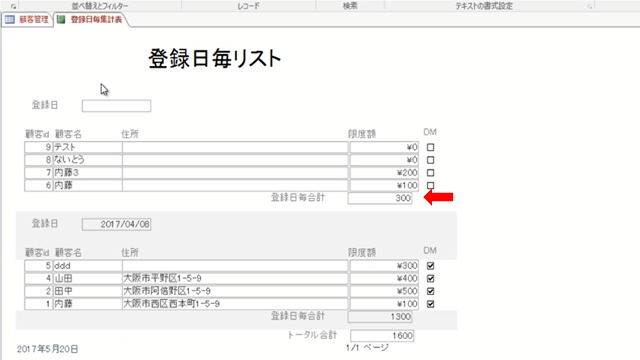This screenshot has height=360, width=640.
Task: Click 限度額 value ¥300
Action: coord(384,266)
